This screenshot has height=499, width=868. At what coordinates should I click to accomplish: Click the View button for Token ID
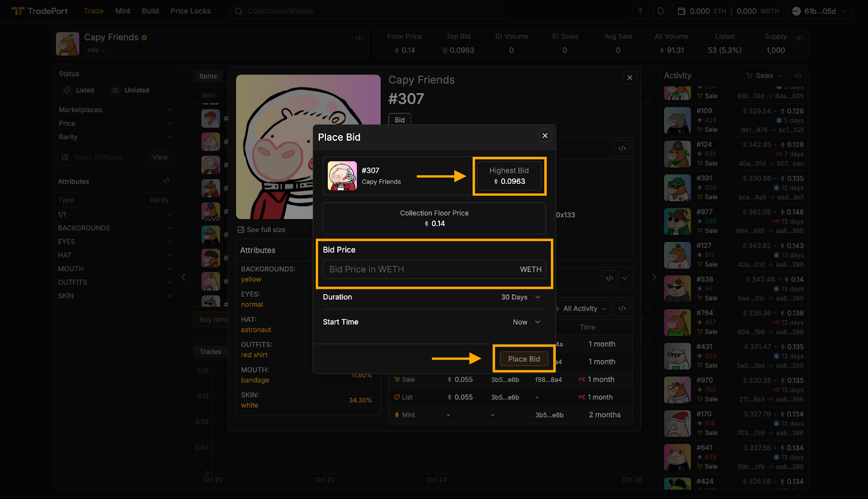pos(160,157)
